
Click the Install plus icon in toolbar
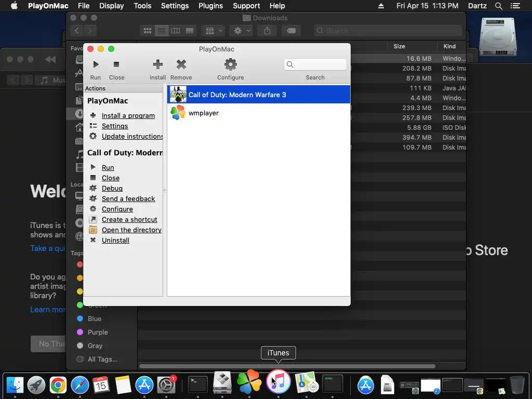click(x=158, y=64)
